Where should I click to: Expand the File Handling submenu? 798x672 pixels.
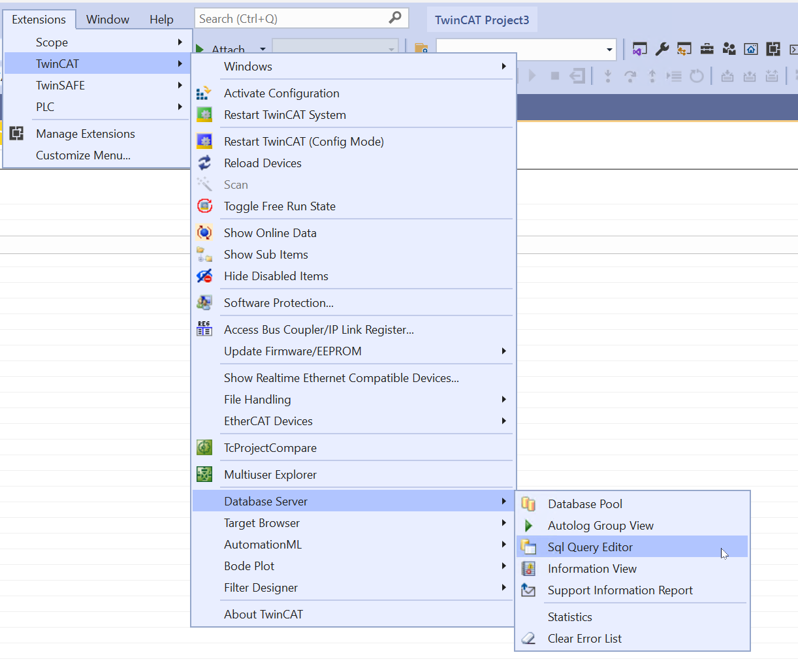click(503, 400)
